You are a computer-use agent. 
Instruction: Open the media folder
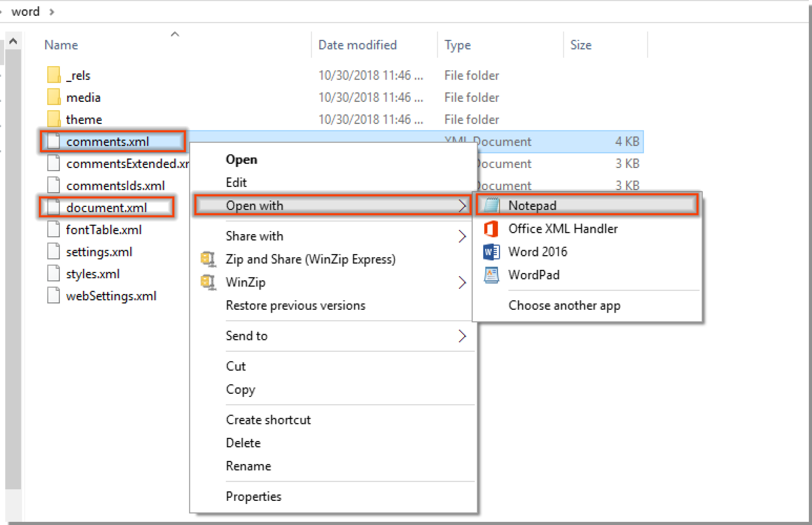83,97
